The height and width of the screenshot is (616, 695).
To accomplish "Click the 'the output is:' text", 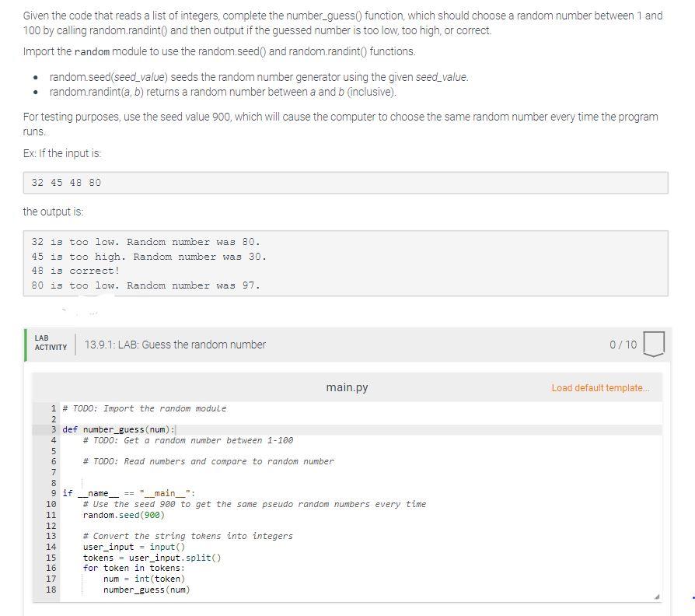I will [53, 212].
